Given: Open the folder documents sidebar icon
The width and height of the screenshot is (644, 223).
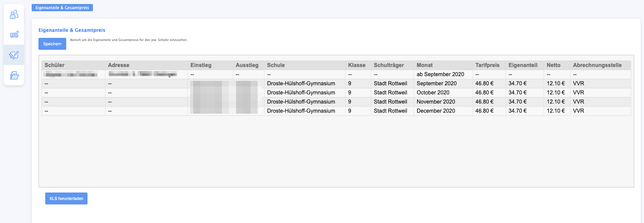Looking at the screenshot, I should 14,75.
